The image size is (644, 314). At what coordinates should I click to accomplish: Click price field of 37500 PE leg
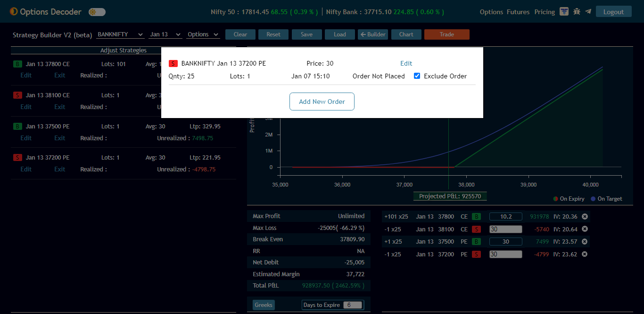(x=506, y=241)
